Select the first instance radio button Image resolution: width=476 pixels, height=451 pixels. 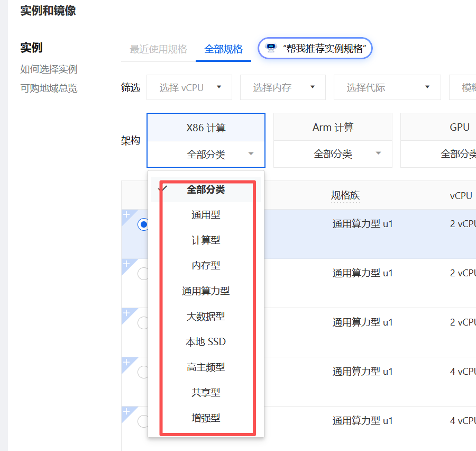tap(143, 224)
